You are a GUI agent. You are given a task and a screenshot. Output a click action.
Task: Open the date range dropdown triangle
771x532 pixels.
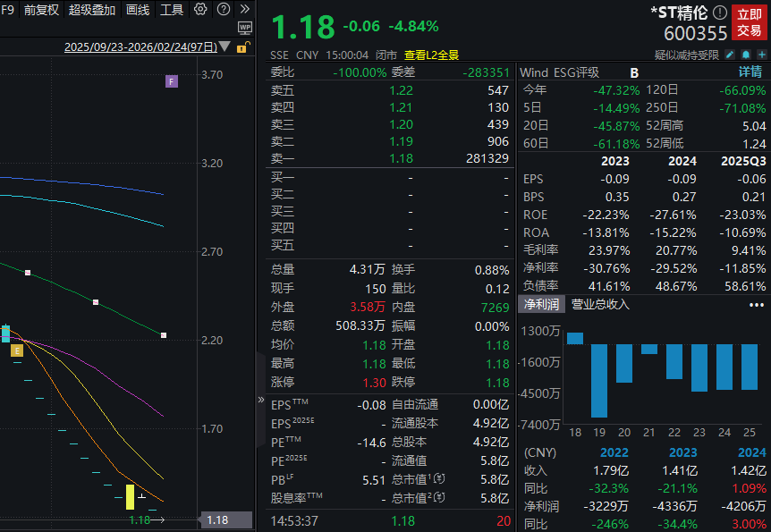pyautogui.click(x=225, y=46)
